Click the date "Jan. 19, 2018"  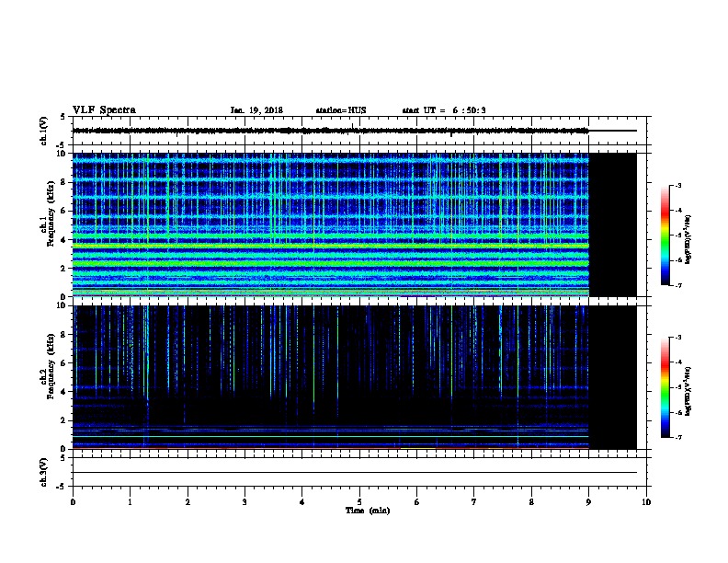[256, 110]
